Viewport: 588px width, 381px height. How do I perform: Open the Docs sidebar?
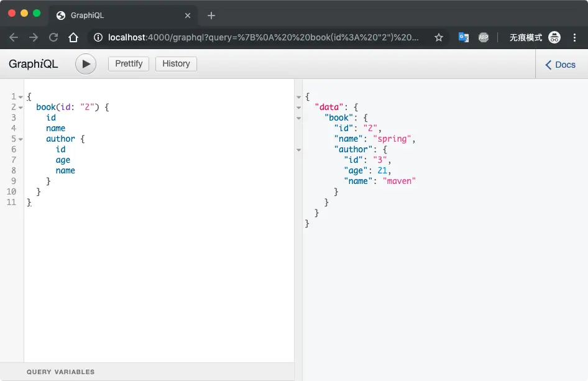click(x=560, y=65)
